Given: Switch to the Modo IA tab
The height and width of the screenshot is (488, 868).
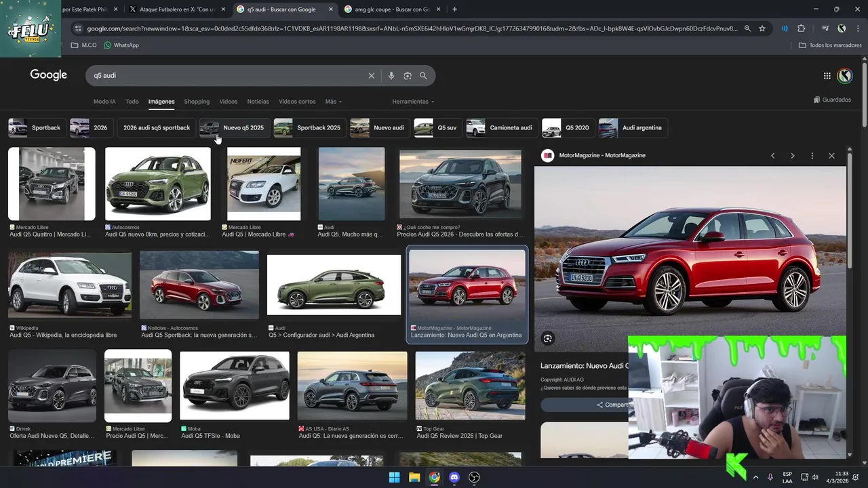Looking at the screenshot, I should point(104,102).
